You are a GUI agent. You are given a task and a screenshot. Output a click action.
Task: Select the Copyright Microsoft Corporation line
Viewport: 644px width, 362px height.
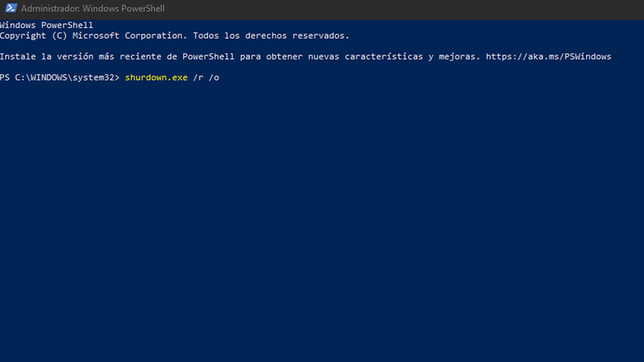click(174, 36)
